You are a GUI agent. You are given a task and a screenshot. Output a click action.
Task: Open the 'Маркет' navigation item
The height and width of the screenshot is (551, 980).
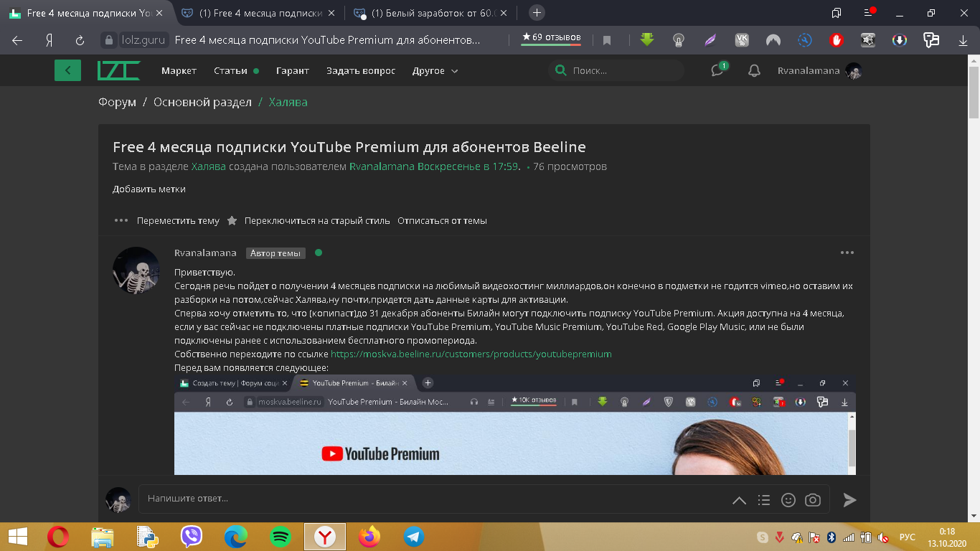(179, 70)
